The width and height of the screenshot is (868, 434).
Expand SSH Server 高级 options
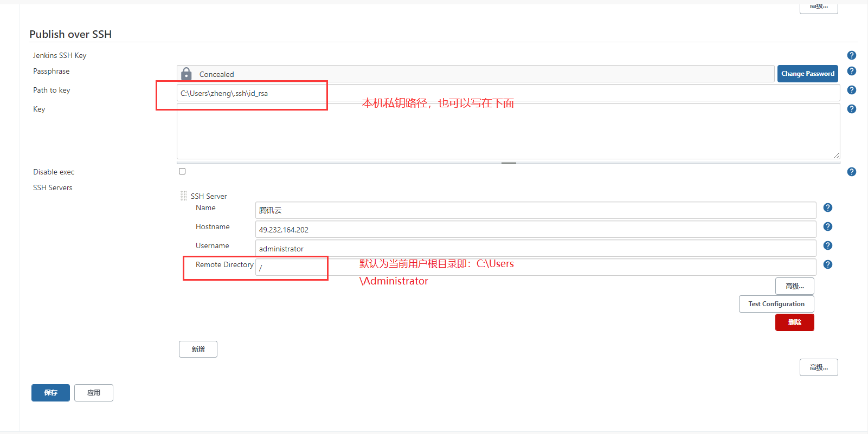pos(795,286)
